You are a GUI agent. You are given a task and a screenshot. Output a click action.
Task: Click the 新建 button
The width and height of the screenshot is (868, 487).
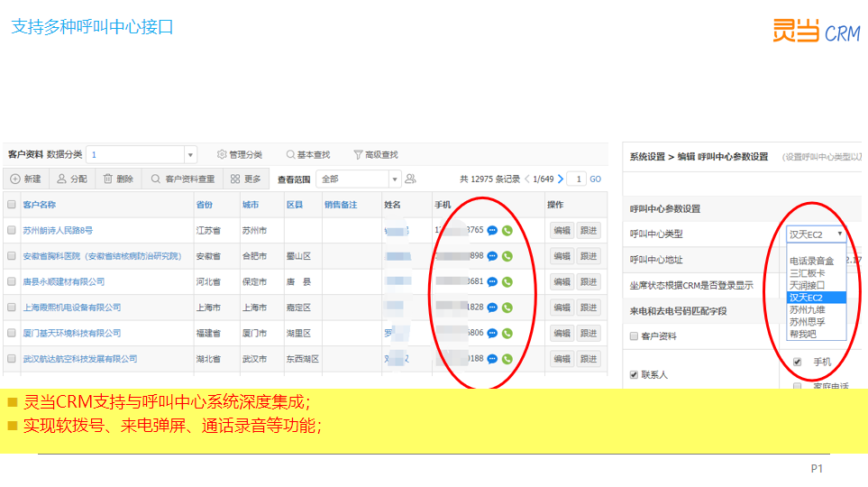pyautogui.click(x=26, y=179)
